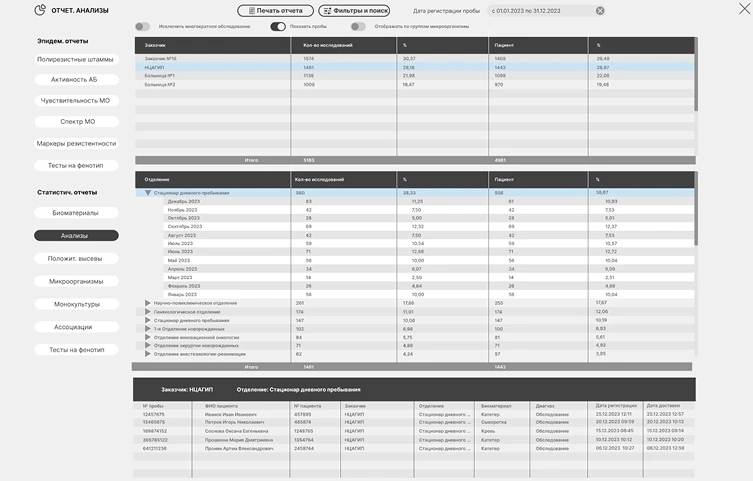This screenshot has width=753, height=481.
Task: Expand 'Научно-поликлиническое отделение' row
Action: coord(148,302)
